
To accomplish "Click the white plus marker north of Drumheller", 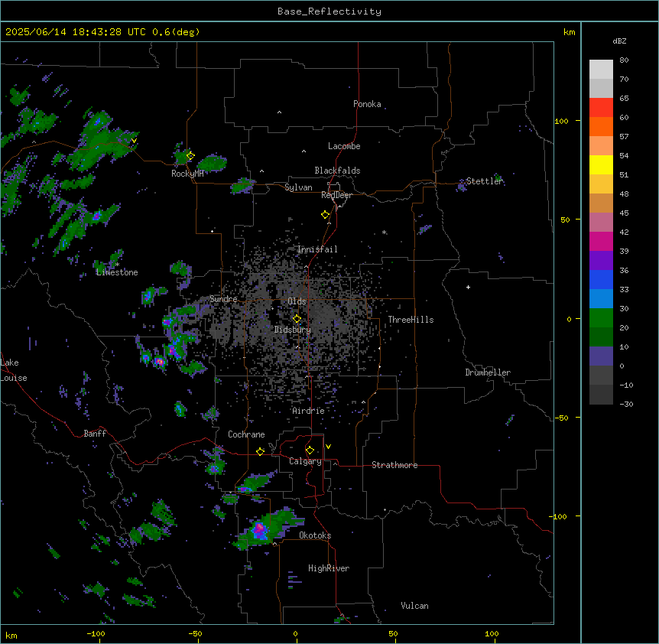I will click(x=468, y=287).
